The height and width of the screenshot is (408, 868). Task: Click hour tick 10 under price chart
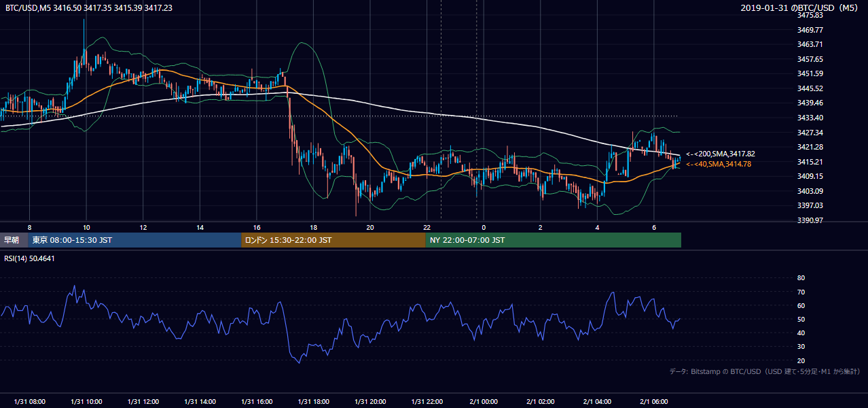86,227
